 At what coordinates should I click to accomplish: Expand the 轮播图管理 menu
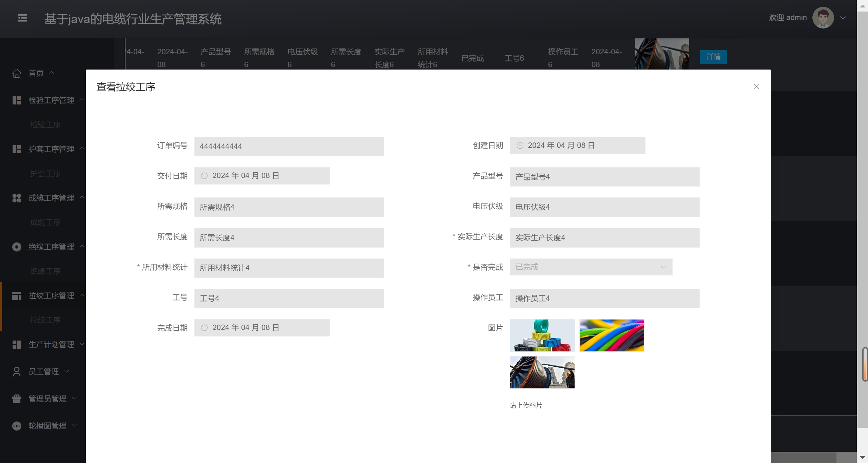(44, 426)
